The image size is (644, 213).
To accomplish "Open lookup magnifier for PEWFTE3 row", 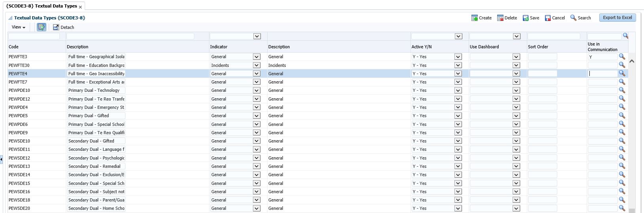I will [x=622, y=57].
